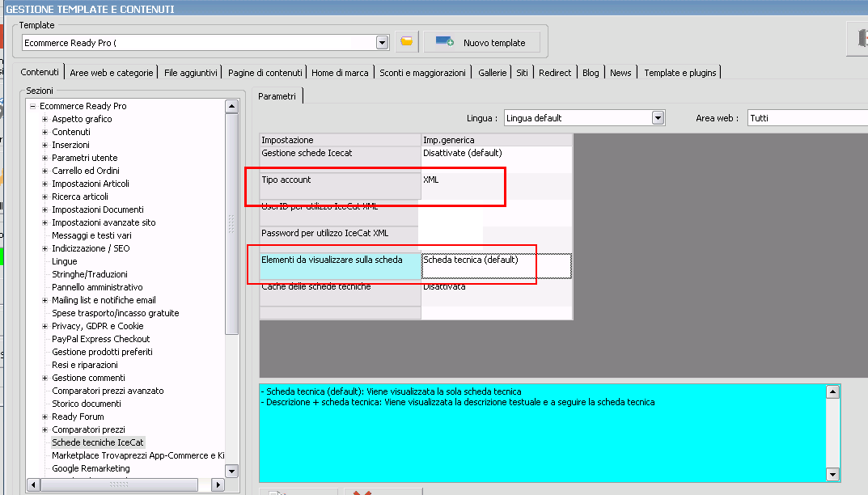Viewport: 868px width, 495px height.
Task: Click Sezioni tree scroll right arrow
Action: [218, 485]
